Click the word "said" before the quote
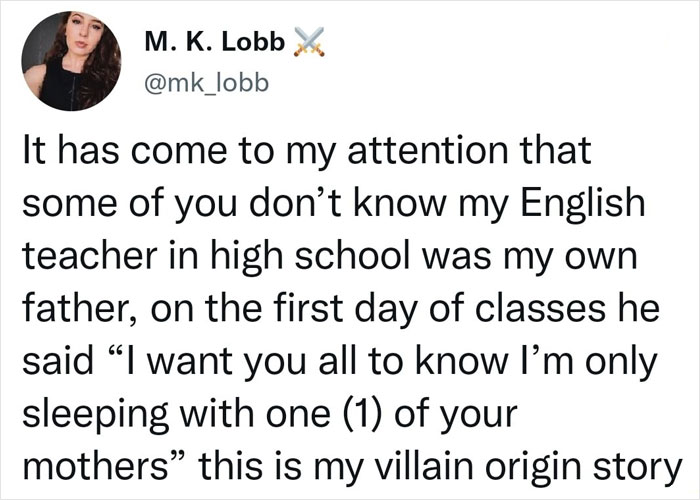 [x=58, y=362]
